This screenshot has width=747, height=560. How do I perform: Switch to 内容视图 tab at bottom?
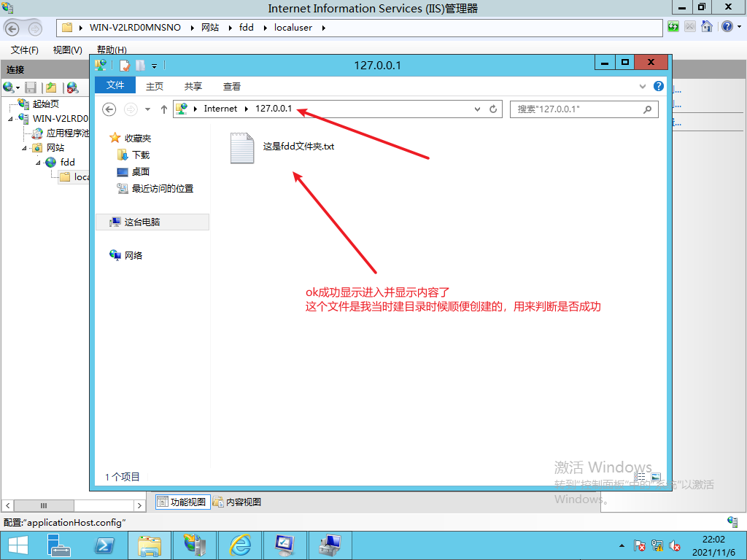pos(237,502)
